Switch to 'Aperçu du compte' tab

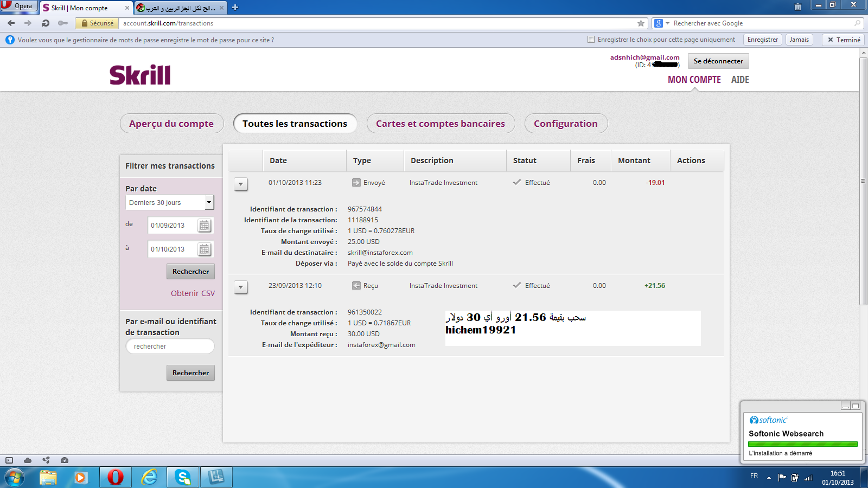(x=171, y=124)
